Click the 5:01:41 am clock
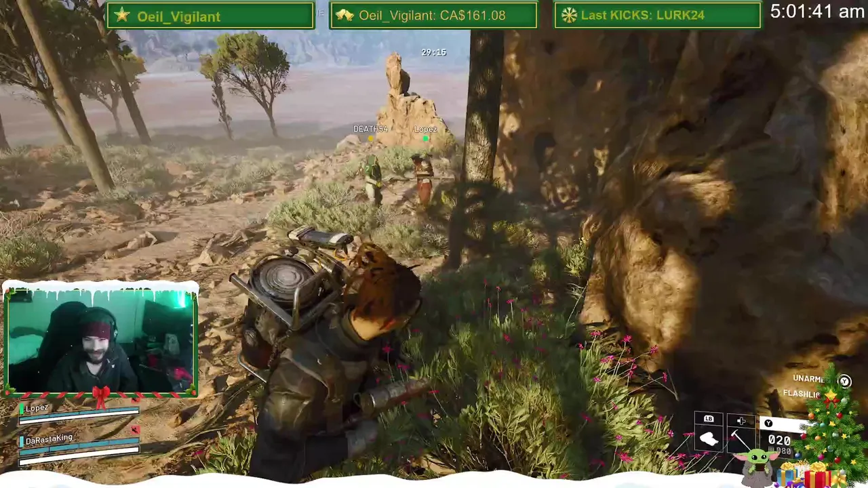Screen dimensions: 868x488 coord(817,12)
